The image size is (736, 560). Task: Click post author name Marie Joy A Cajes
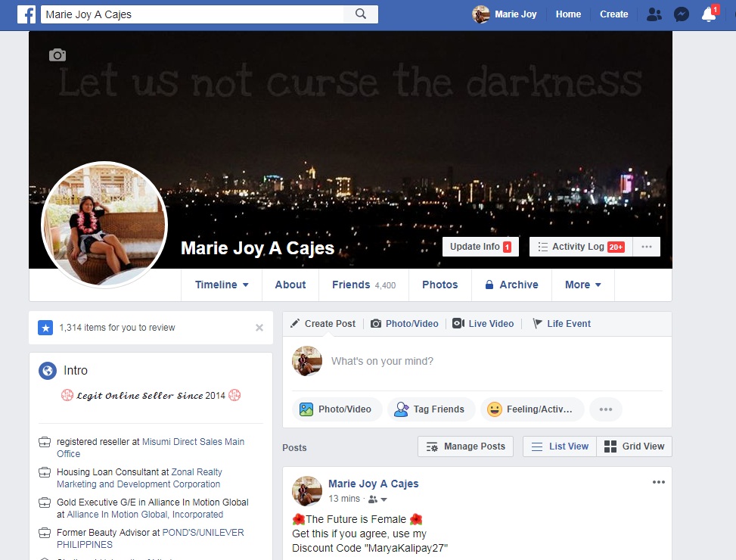pos(373,484)
